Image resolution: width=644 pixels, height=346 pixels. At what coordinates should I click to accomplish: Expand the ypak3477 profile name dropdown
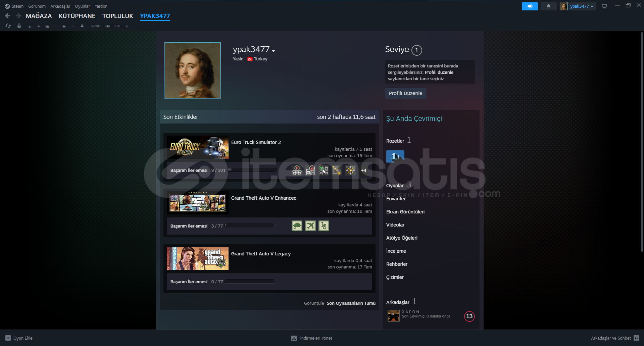(274, 51)
